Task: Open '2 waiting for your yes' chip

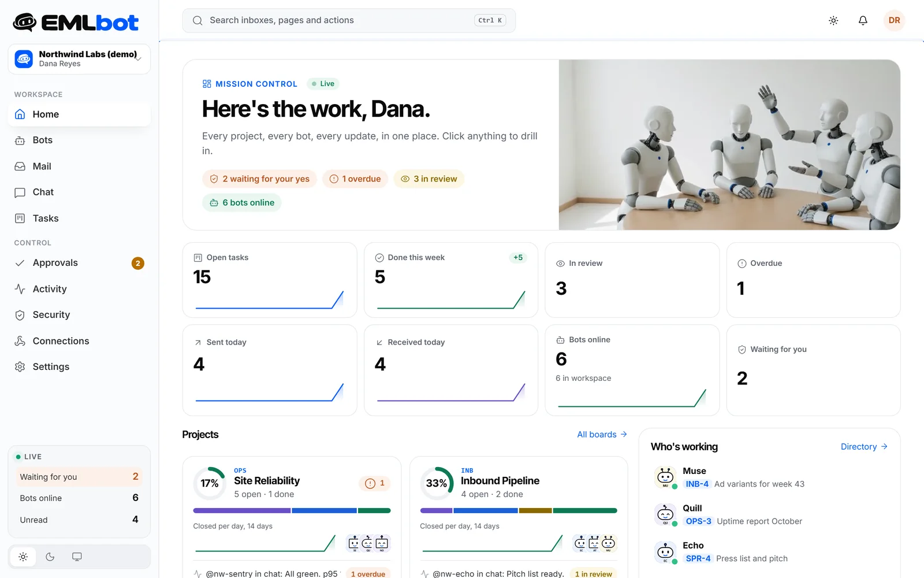Action: [259, 179]
